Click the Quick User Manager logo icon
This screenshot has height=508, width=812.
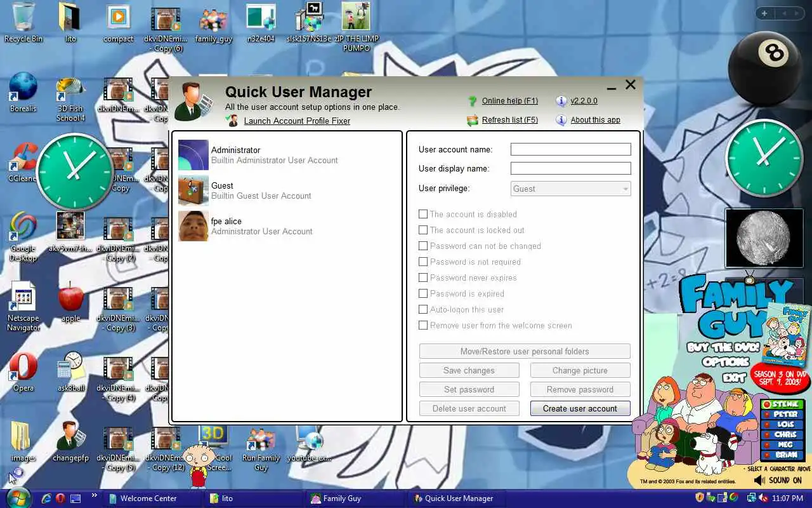click(193, 102)
